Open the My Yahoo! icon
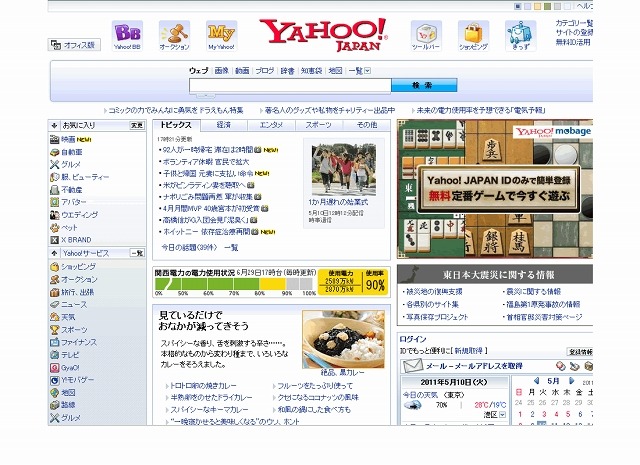This screenshot has width=640, height=465. [221, 33]
